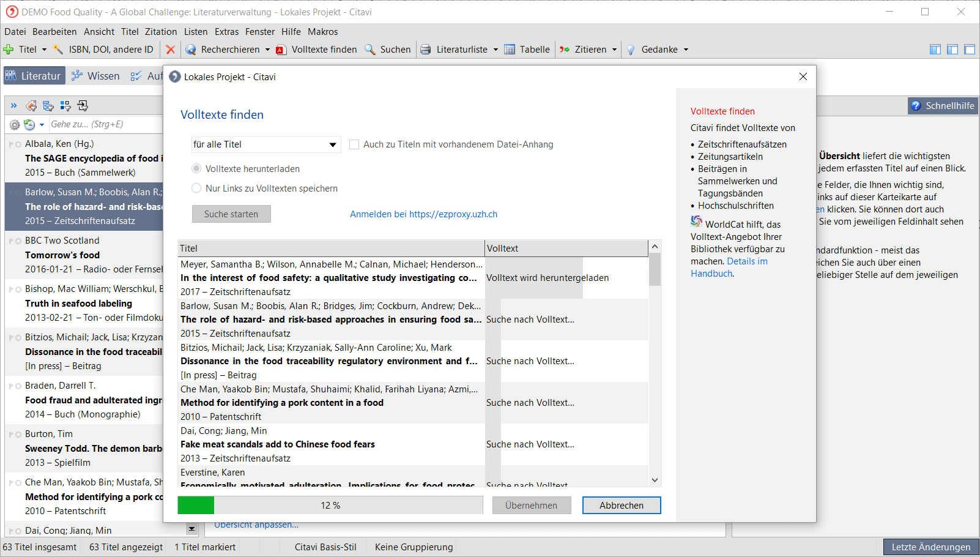This screenshot has width=980, height=557.
Task: Open the gear settings icon beside Gehe zu
Action: click(15, 124)
